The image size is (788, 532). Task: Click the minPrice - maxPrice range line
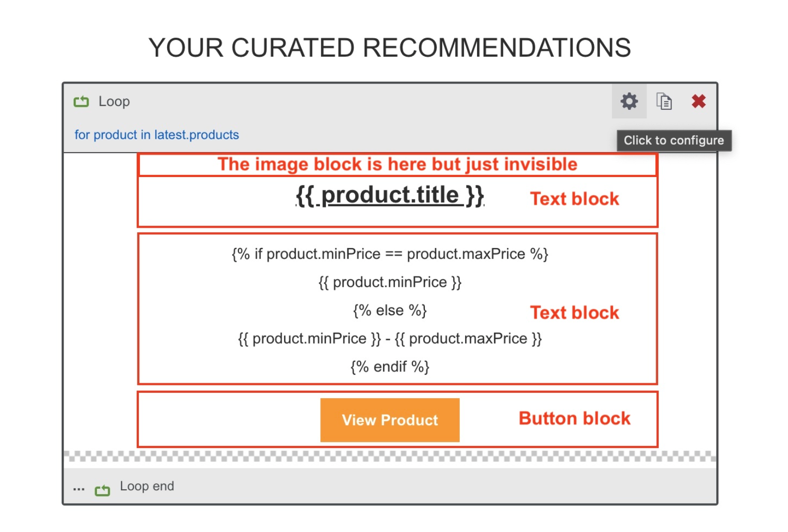(x=390, y=339)
